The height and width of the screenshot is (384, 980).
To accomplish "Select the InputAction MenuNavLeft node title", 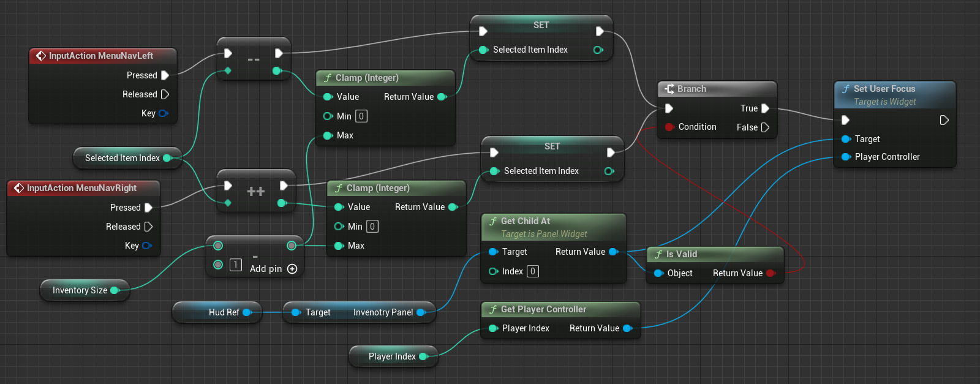I will [101, 56].
